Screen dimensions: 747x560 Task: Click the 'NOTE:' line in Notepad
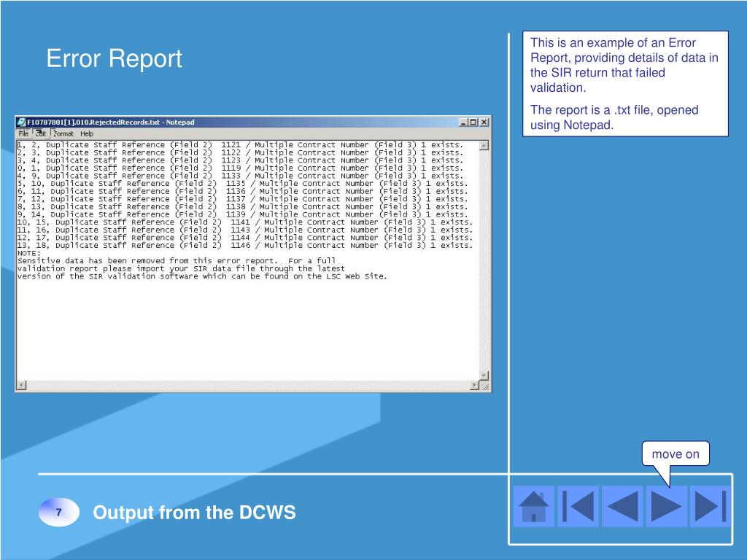29,253
